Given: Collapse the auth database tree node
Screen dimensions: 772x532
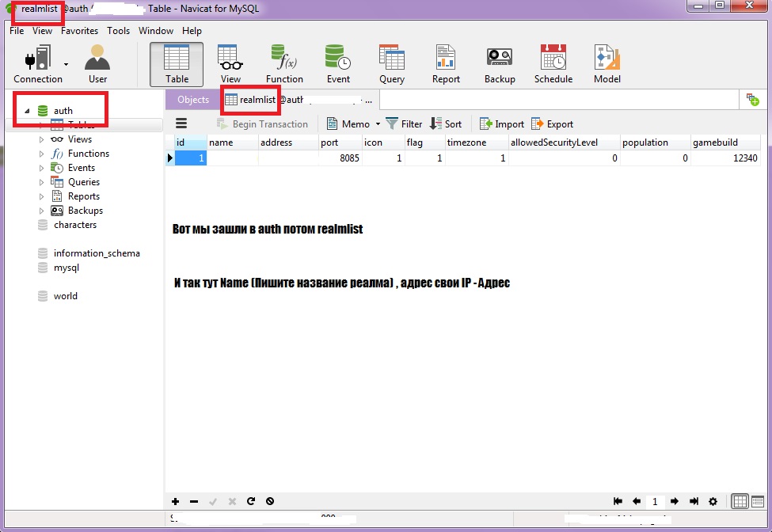Looking at the screenshot, I should coord(27,111).
